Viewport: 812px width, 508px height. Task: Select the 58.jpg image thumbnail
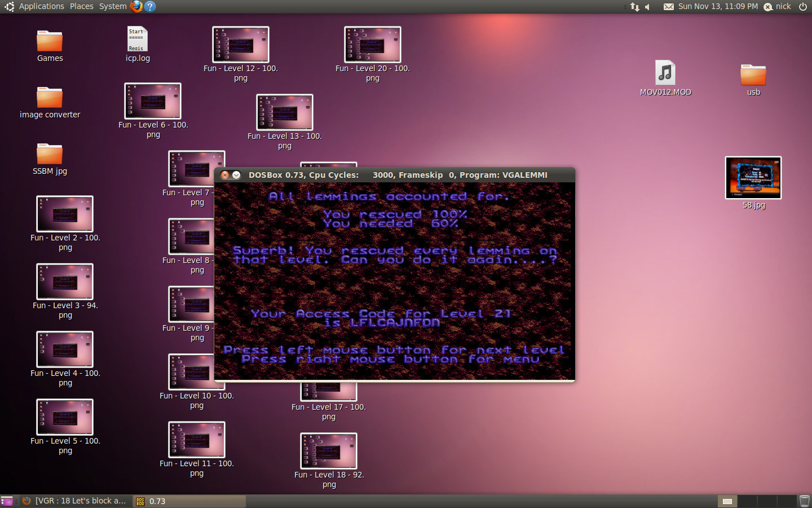[x=753, y=178]
